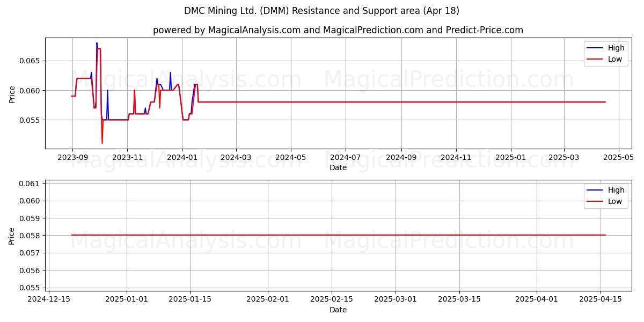Click the '2024-05' tick label
Viewport: 644px width, 322px height.
[x=291, y=157]
